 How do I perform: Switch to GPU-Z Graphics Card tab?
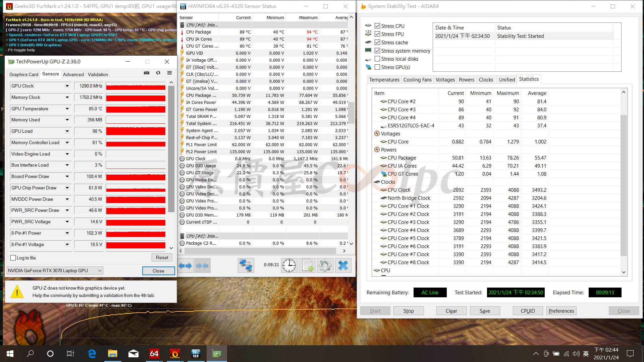click(23, 74)
